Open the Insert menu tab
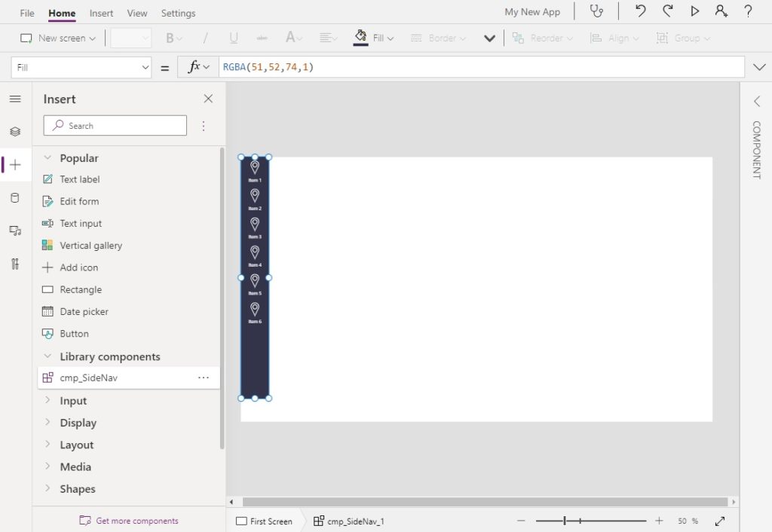 pos(101,14)
